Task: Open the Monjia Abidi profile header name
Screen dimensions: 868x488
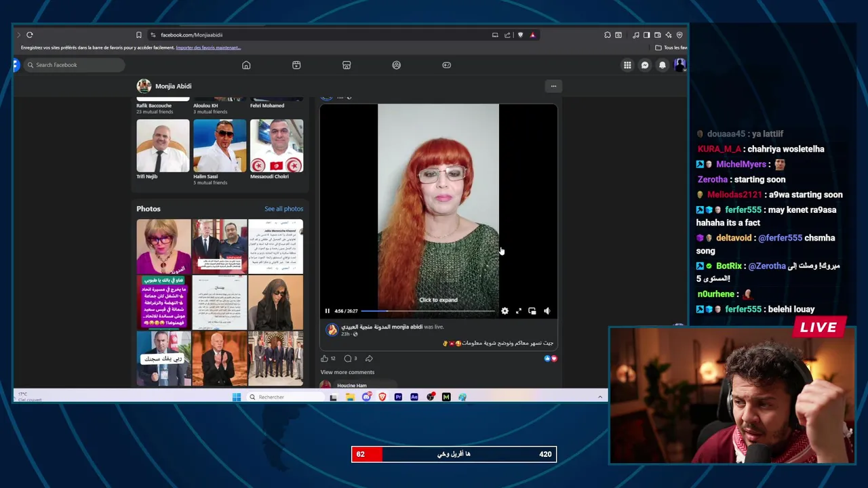Action: [174, 86]
